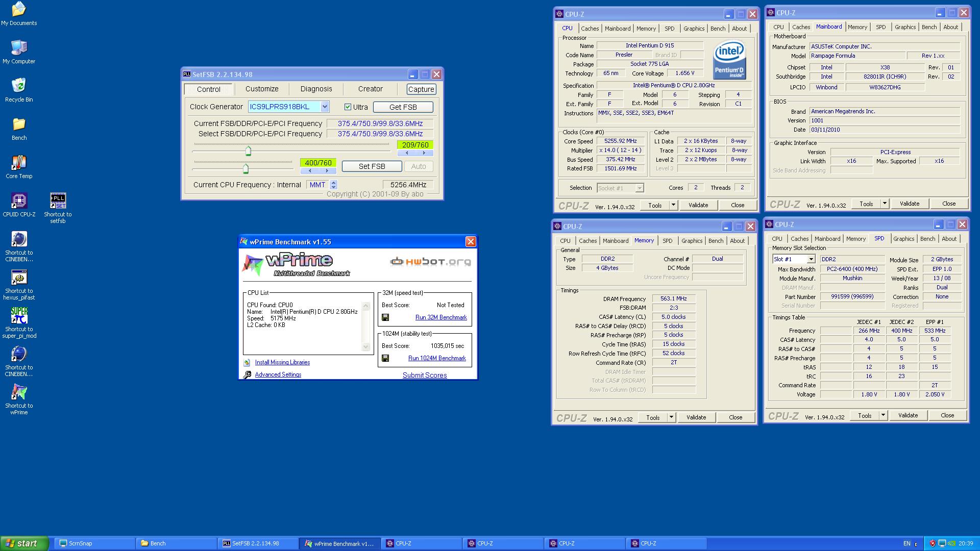This screenshot has height=551, width=980.
Task: Expand Tools dropdown arrow in CPU-Z Memory window
Action: click(671, 417)
